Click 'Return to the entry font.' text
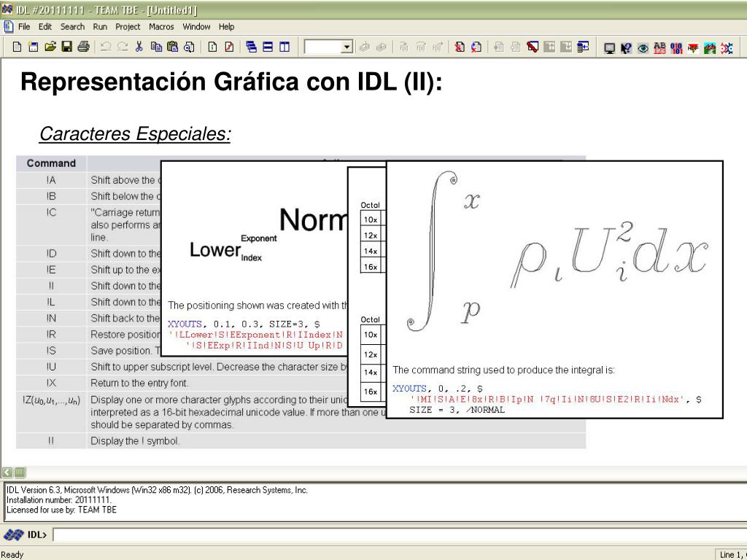747x560 pixels. tap(139, 383)
